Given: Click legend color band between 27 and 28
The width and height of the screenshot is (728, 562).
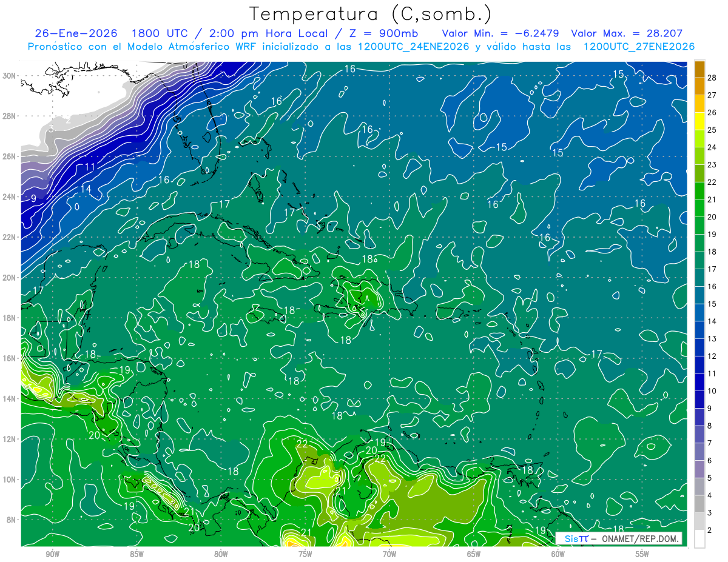Looking at the screenshot, I should coord(699,86).
